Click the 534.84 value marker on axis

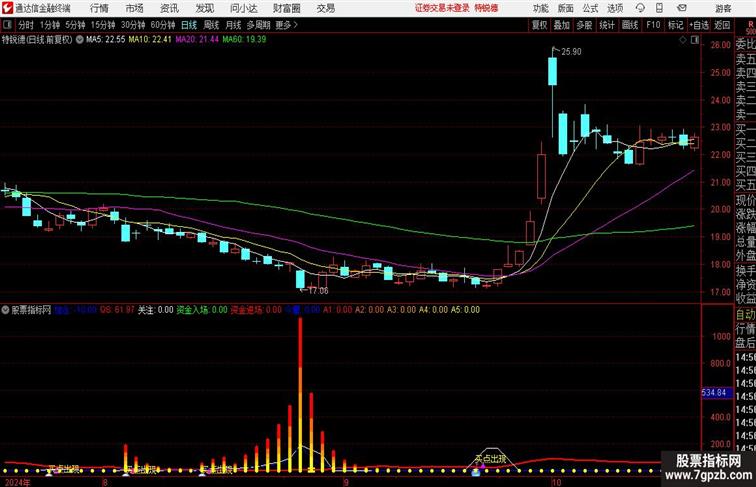tap(715, 393)
